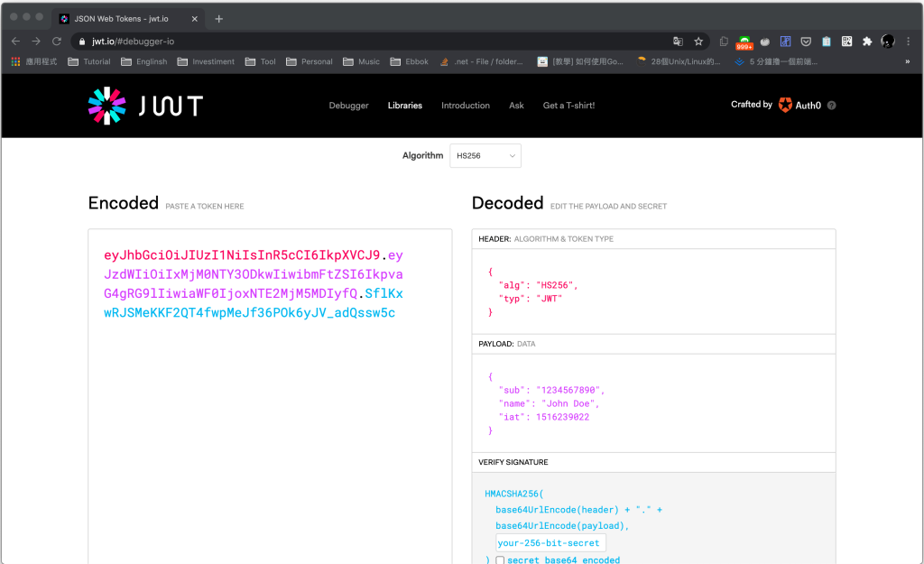Click the red header token segment

242,255
